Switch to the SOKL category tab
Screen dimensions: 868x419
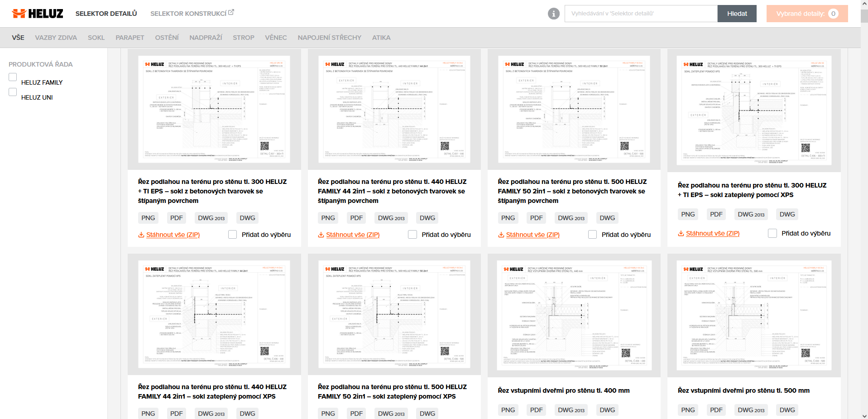[x=96, y=38]
